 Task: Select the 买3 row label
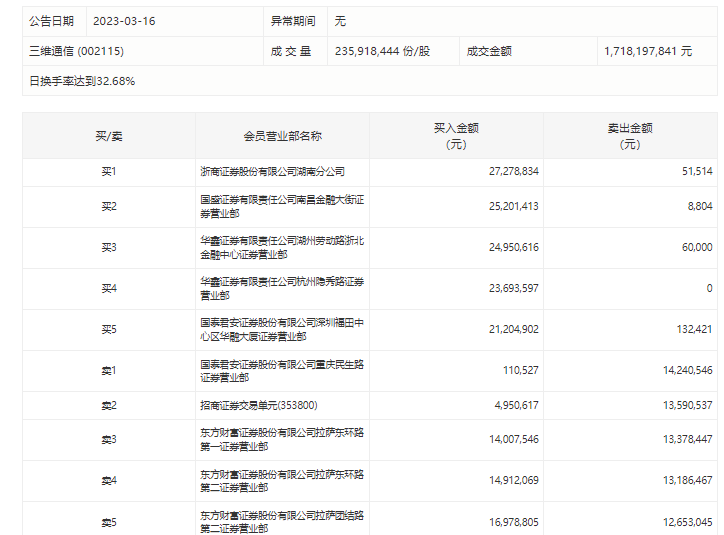[109, 247]
